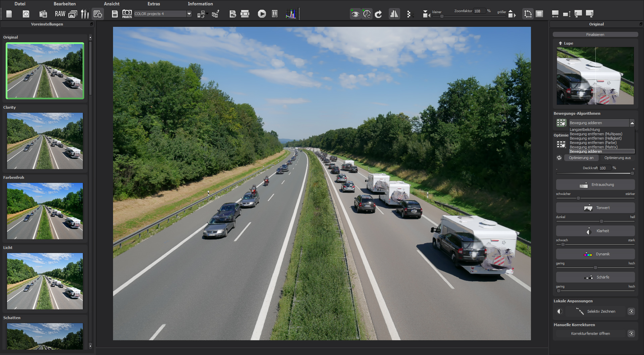Viewport: 644px width, 355px height.
Task: Click the Finalisieren button
Action: (x=595, y=35)
